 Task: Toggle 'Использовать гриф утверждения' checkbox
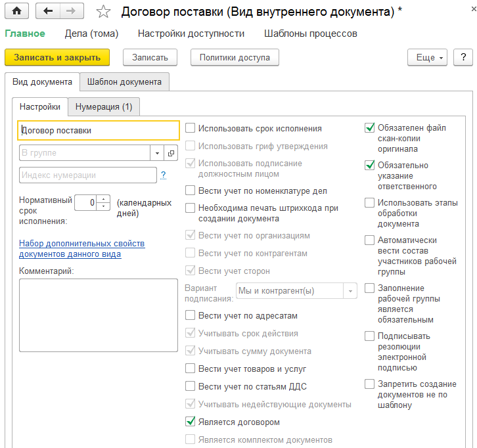tap(191, 146)
